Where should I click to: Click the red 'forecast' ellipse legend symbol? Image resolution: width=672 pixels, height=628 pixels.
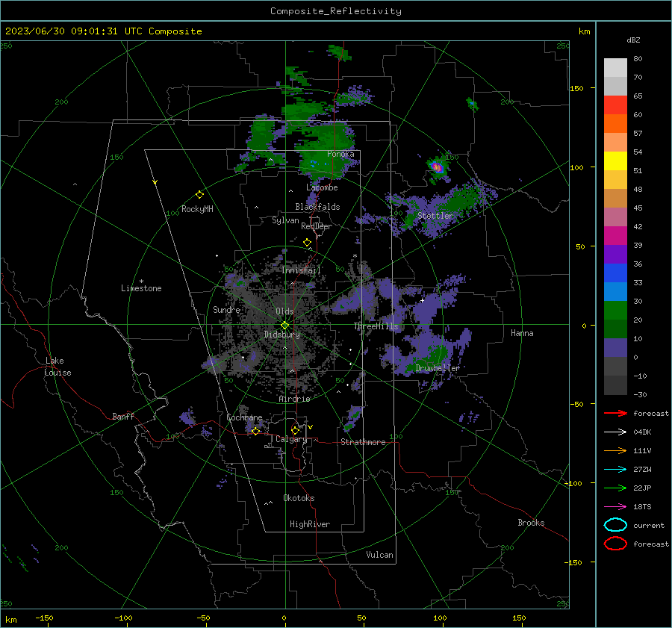(615, 544)
